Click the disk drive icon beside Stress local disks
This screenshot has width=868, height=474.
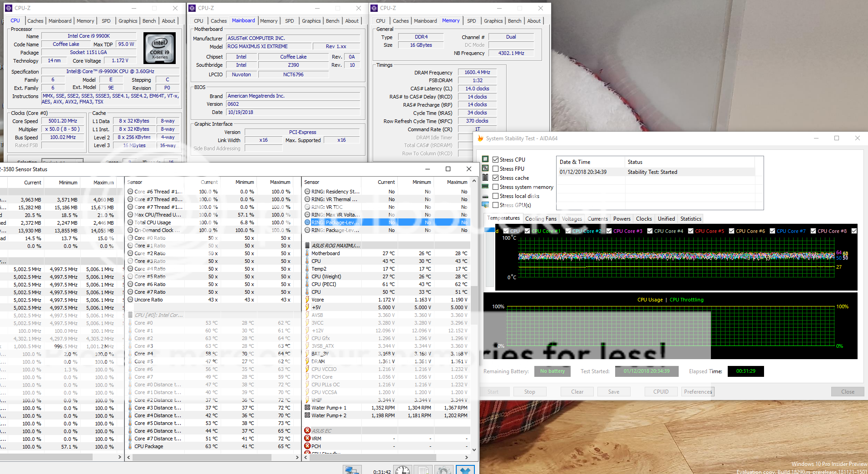pyautogui.click(x=485, y=196)
